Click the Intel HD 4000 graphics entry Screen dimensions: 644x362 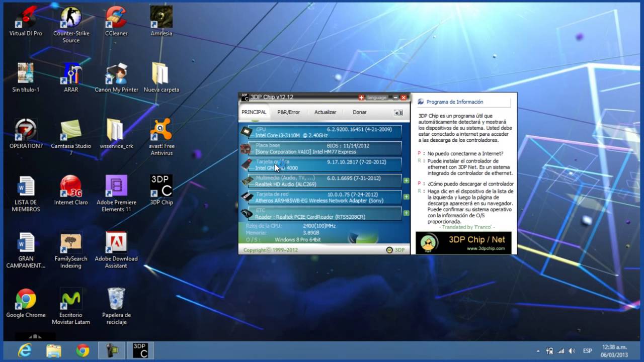tap(326, 164)
